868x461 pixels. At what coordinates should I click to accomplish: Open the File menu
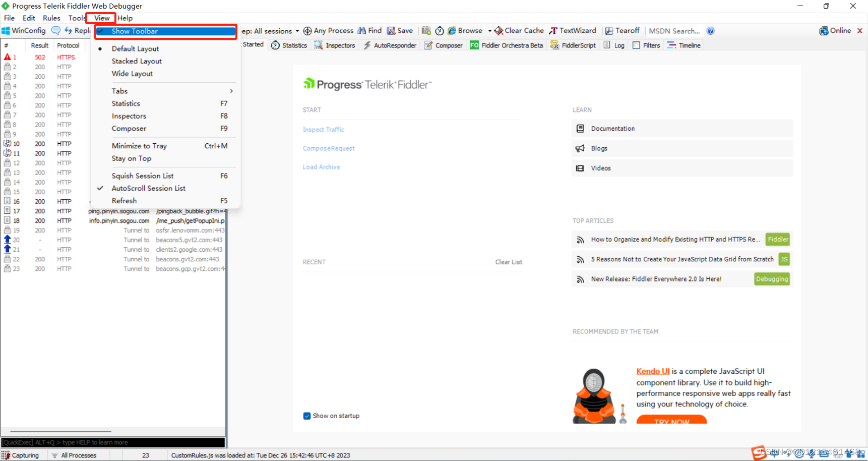[9, 18]
